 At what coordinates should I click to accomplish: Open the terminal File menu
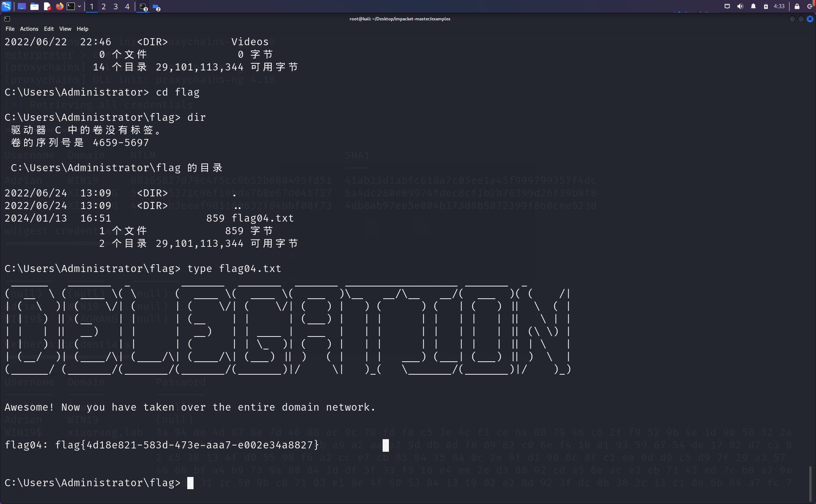coord(10,29)
